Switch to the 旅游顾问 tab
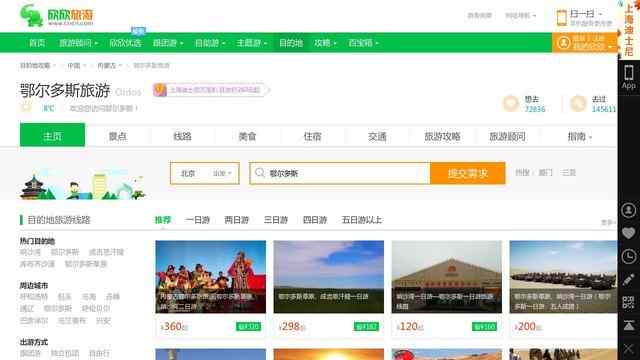This screenshot has width=640, height=360. point(507,136)
